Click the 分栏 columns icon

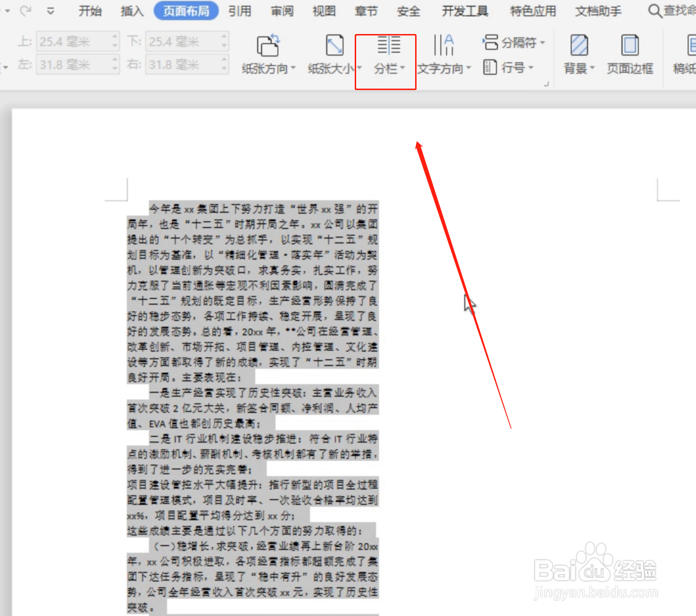point(389,45)
